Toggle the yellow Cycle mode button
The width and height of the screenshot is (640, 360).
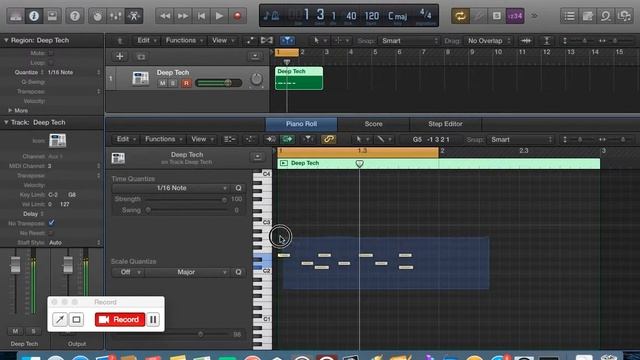click(460, 16)
